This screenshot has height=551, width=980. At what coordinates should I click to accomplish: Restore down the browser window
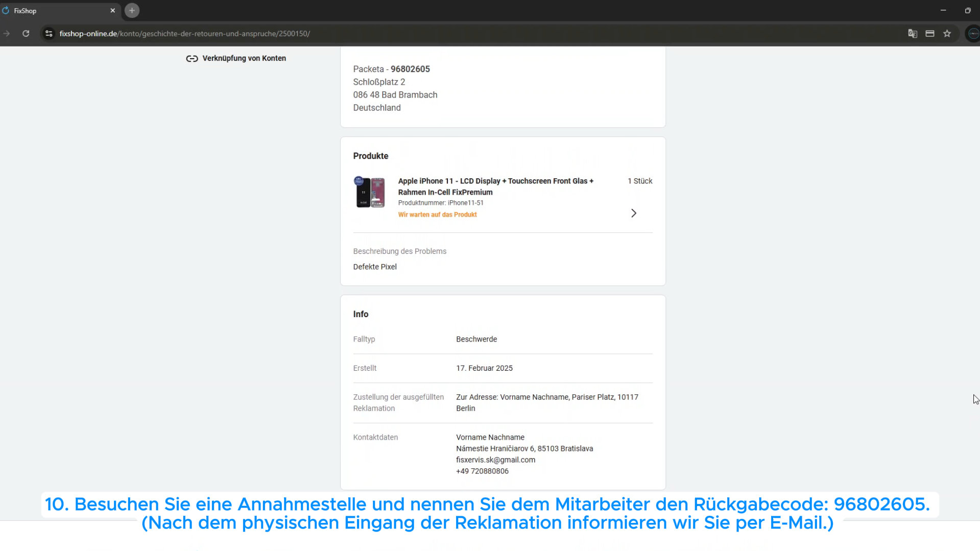click(x=967, y=10)
